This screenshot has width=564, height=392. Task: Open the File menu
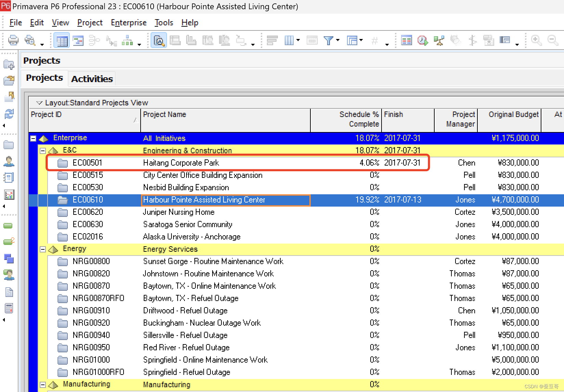point(16,23)
